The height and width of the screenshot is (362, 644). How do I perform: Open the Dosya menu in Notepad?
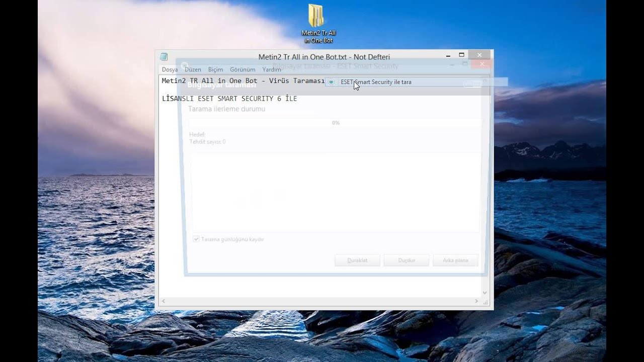tap(170, 69)
